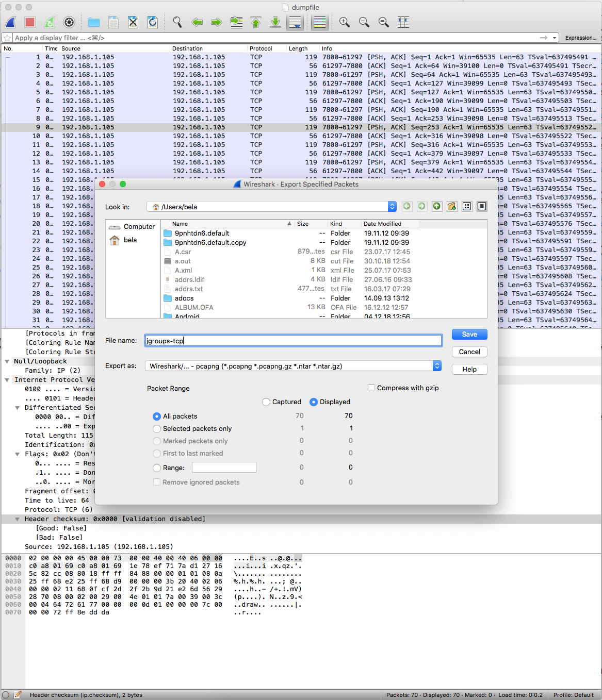Screen dimensions: 602x700
Task: Click the Save button
Action: click(x=469, y=335)
